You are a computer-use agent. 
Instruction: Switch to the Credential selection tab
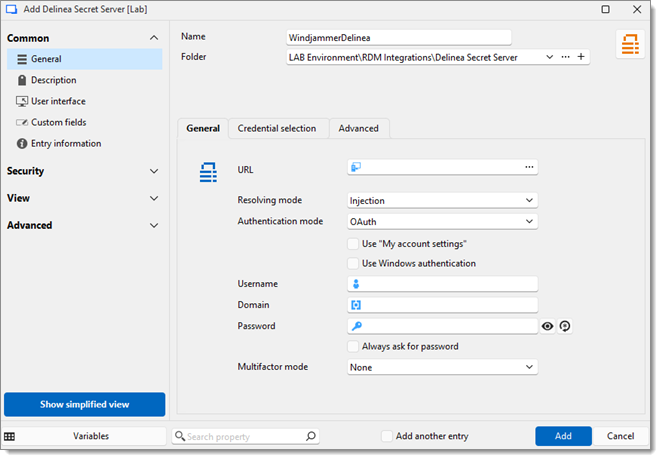277,128
